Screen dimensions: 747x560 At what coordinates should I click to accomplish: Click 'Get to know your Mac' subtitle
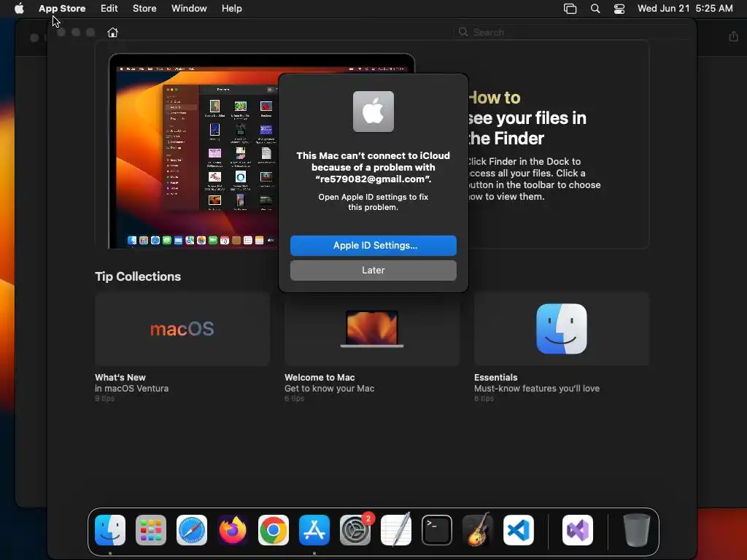pos(329,388)
